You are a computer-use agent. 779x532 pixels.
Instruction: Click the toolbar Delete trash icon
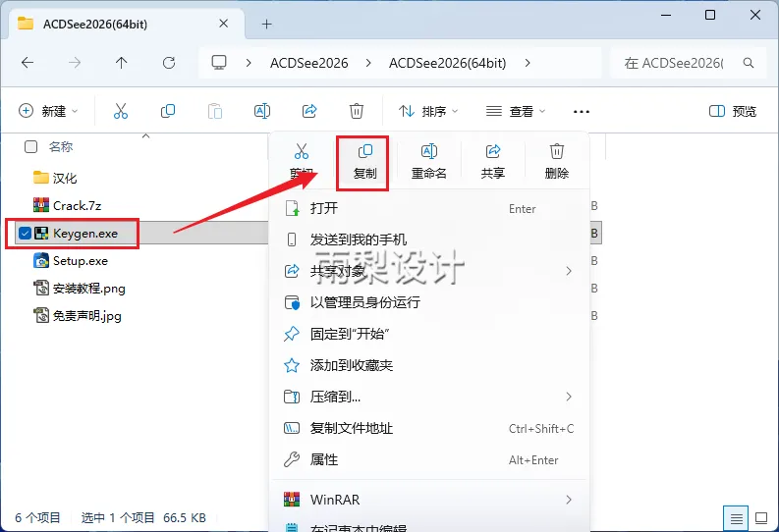[357, 111]
